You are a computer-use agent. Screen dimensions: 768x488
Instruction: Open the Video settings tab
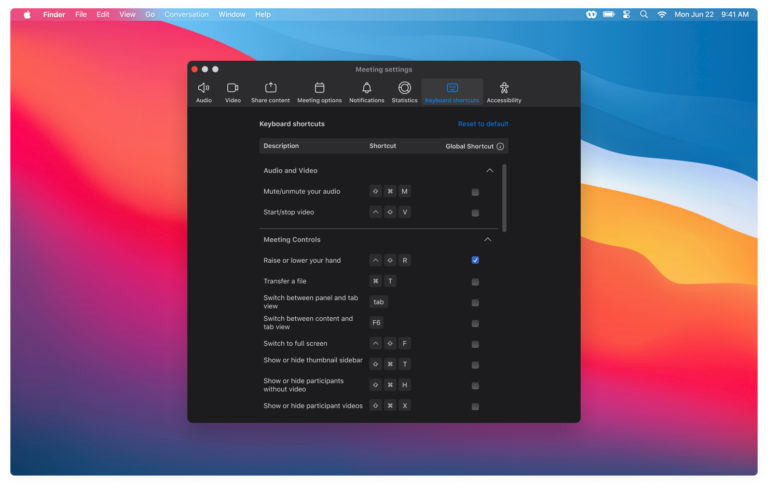coord(233,92)
